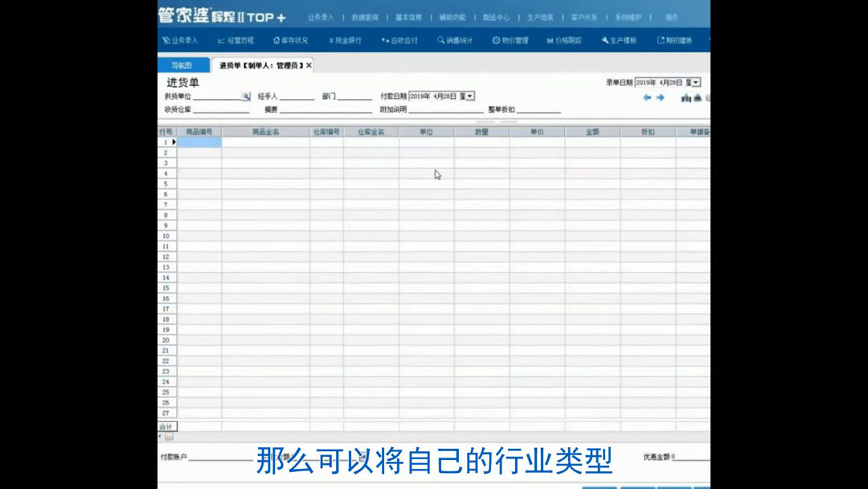Screen dimensions: 868x489
Task: Click the blue forward arrow above the grid
Action: [661, 97]
